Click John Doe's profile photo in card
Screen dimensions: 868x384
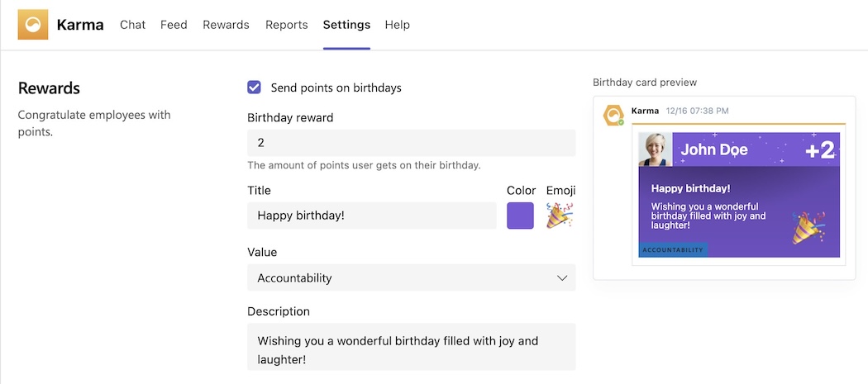(x=656, y=149)
